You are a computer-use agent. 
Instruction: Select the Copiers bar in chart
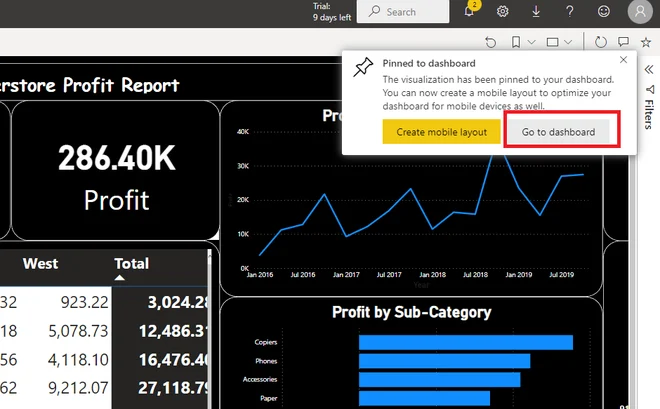point(465,342)
